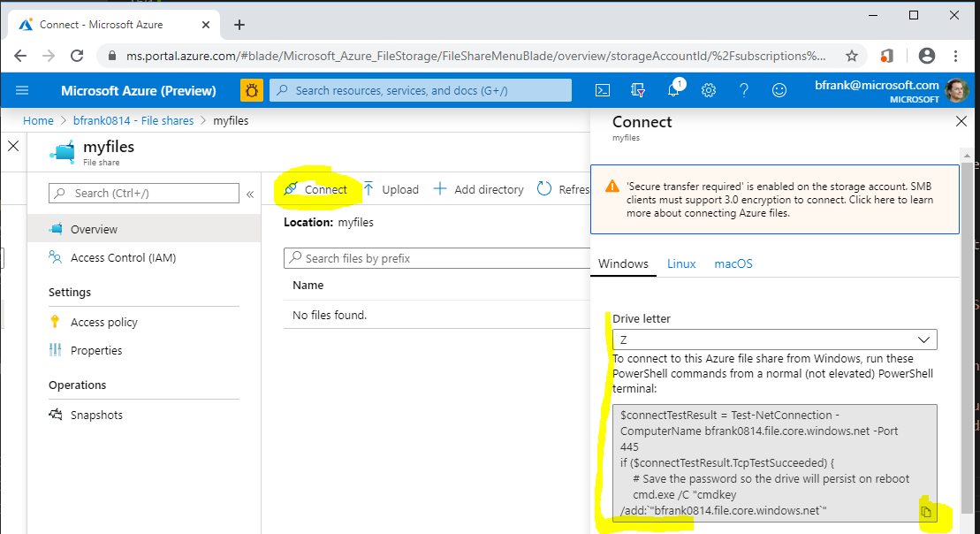This screenshot has width=980, height=534.
Task: Click the help question mark icon
Action: point(743,90)
